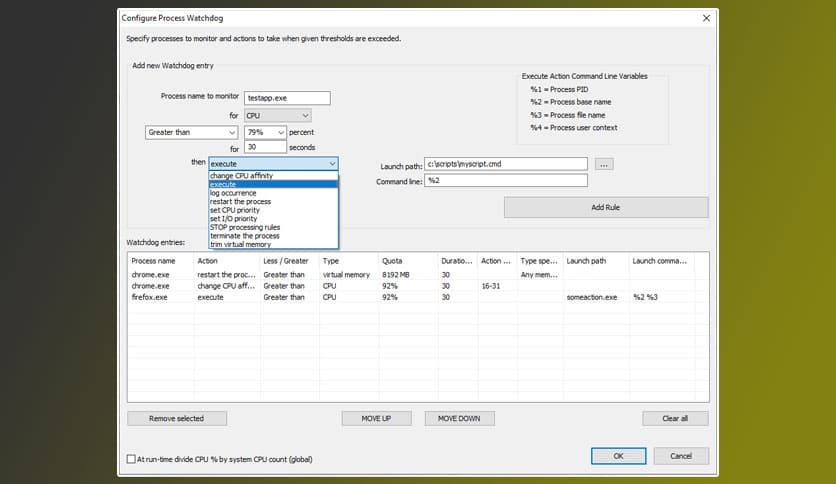Viewport: 836px width, 484px height.
Task: Click the MOVE UP button
Action: tap(376, 418)
